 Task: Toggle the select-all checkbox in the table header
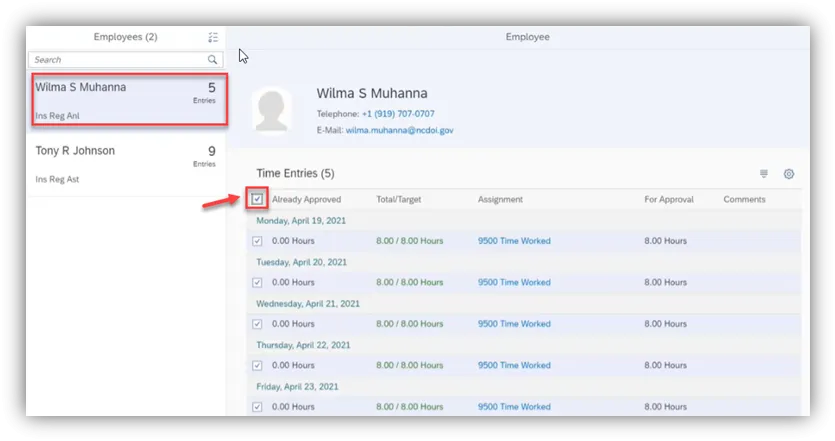(x=257, y=199)
